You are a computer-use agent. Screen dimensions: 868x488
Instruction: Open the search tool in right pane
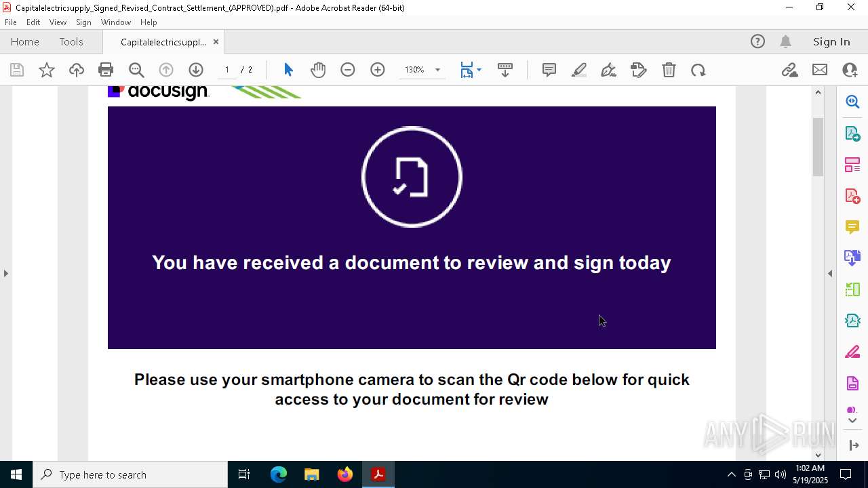[852, 102]
